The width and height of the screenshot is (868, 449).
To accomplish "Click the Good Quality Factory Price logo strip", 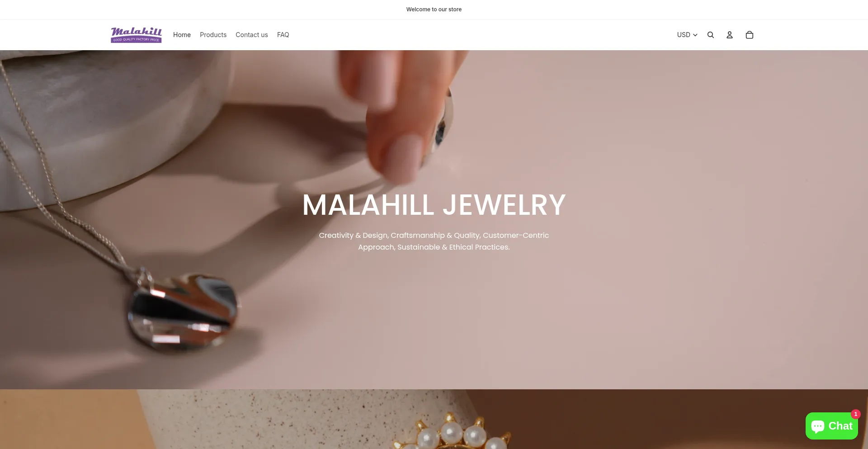I will tap(136, 40).
